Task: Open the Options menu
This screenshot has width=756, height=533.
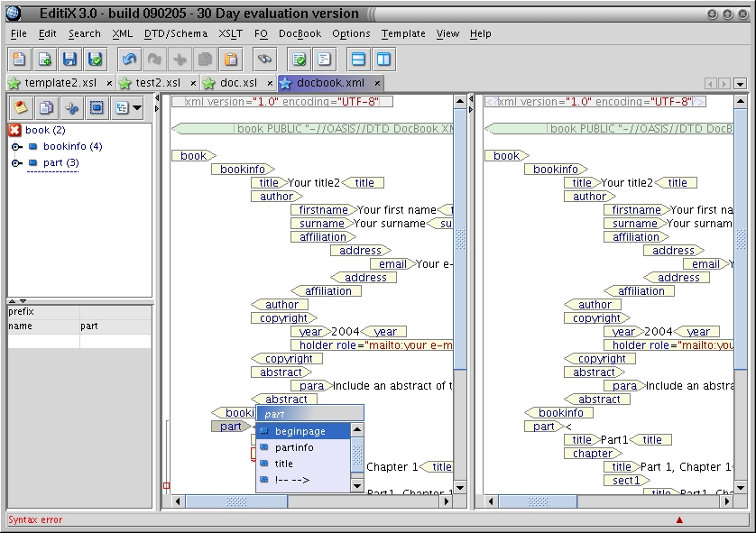Action: (351, 33)
